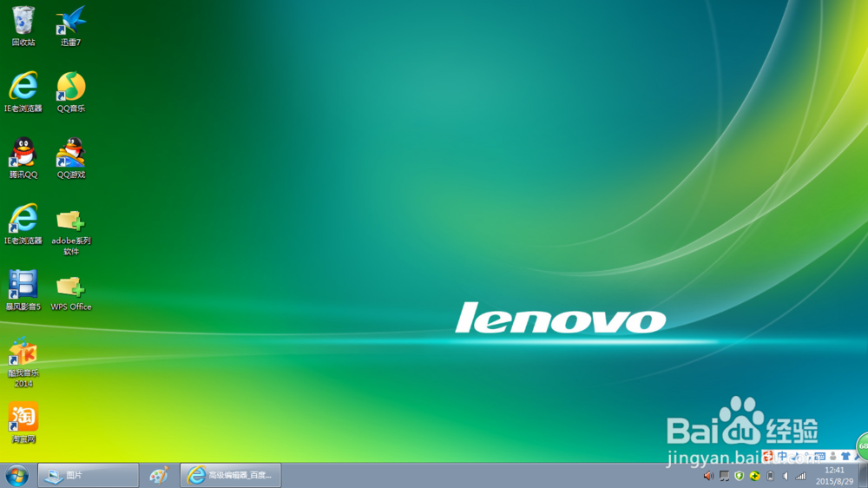Select IE老浏览器 shortcut beside adobe系列软件 folder
This screenshot has height=488, width=868.
23,224
